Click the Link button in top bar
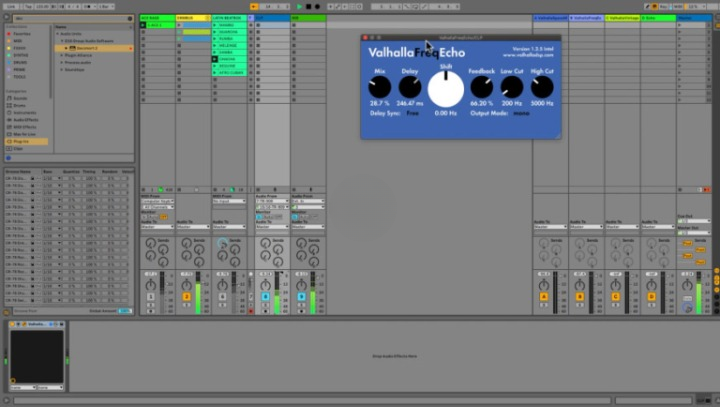The image size is (720, 407). point(11,6)
